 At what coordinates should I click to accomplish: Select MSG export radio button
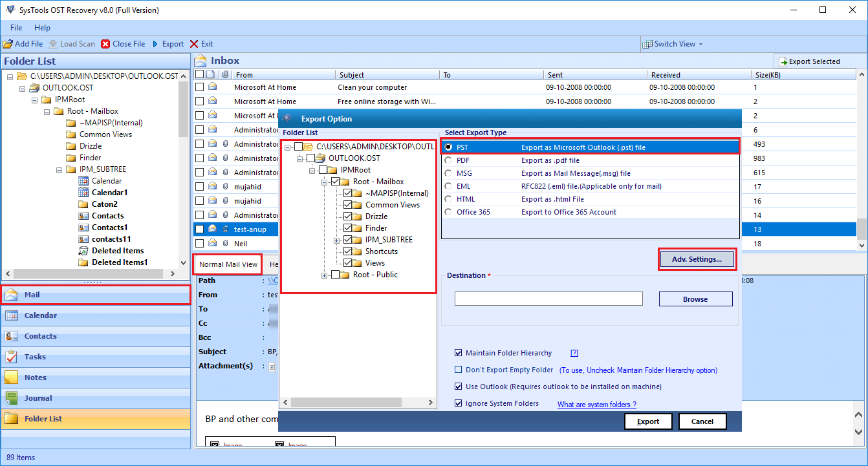click(x=448, y=173)
